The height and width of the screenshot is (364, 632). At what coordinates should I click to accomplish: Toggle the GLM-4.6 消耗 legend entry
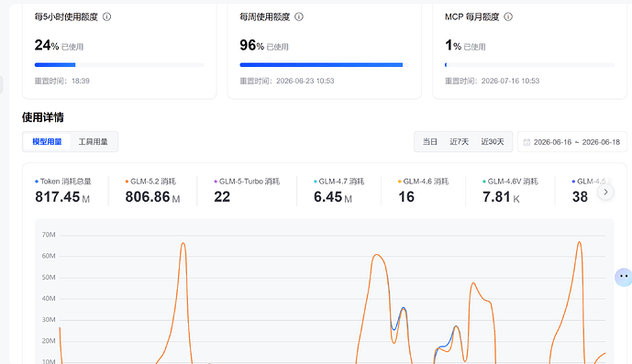pyautogui.click(x=423, y=182)
